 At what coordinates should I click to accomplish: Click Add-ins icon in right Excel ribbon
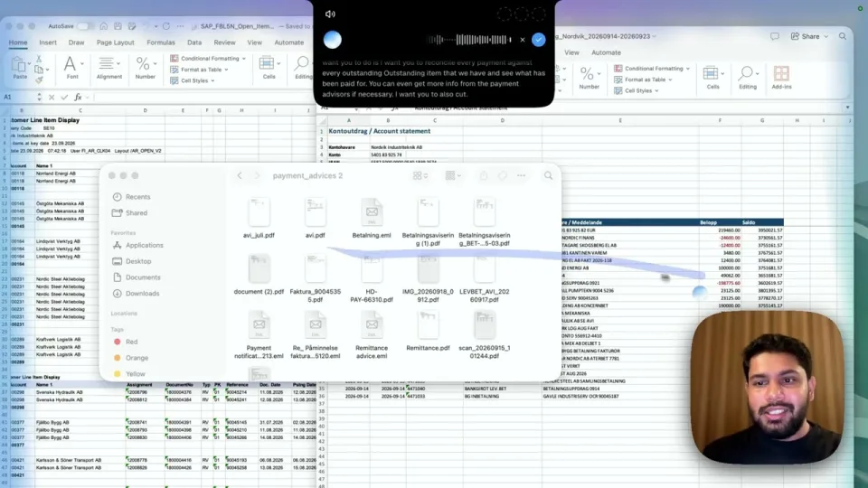click(781, 78)
